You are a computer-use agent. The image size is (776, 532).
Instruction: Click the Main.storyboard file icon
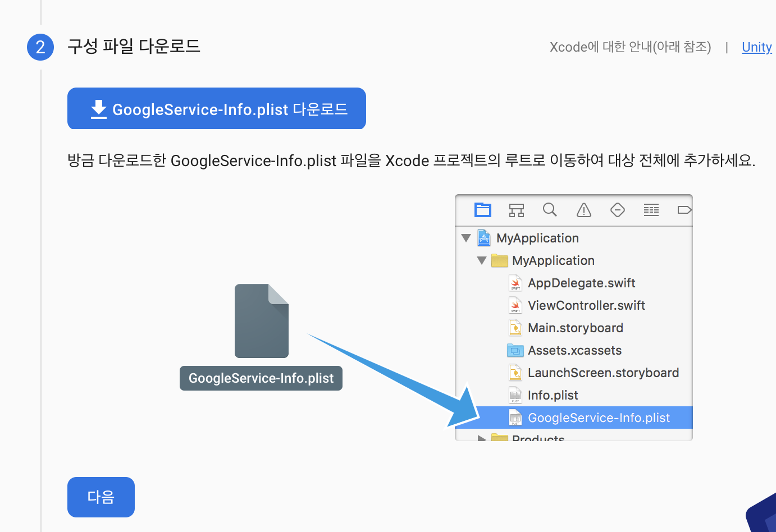click(x=515, y=328)
